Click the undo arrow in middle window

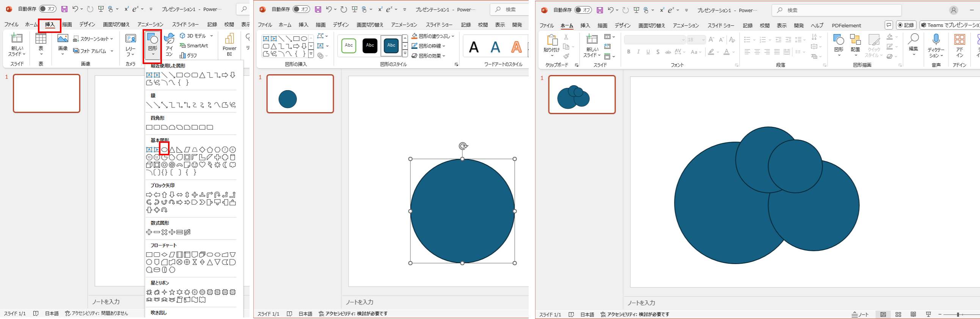pos(329,9)
